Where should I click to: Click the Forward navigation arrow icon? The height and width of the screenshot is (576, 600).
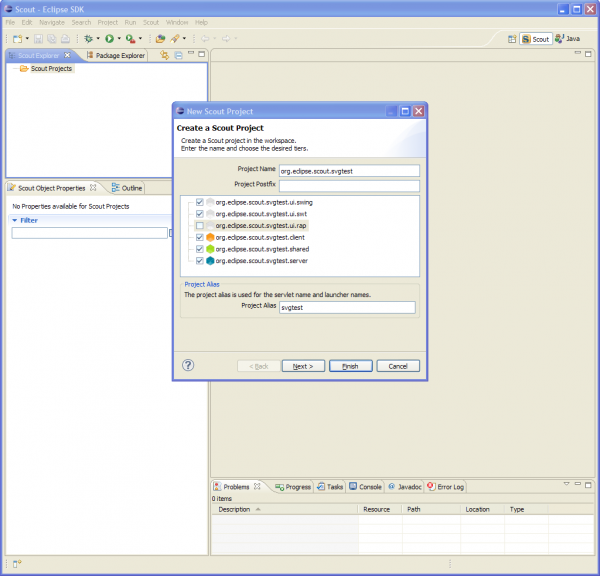coord(226,39)
